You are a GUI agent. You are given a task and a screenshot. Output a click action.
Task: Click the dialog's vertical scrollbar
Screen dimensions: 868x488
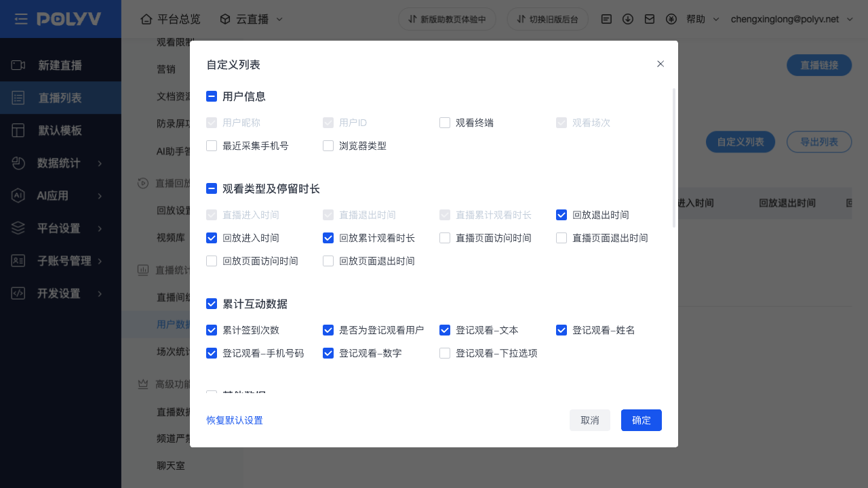673,157
